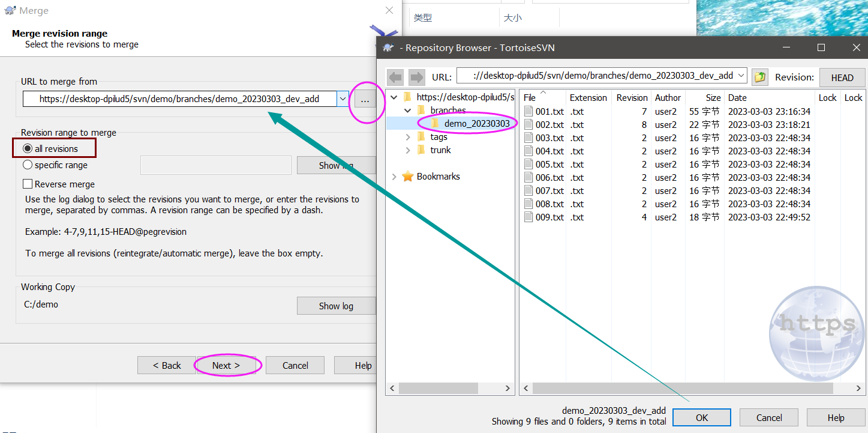Open the Repository Browser URL dropdown arrow
This screenshot has width=868, height=433.
point(741,76)
